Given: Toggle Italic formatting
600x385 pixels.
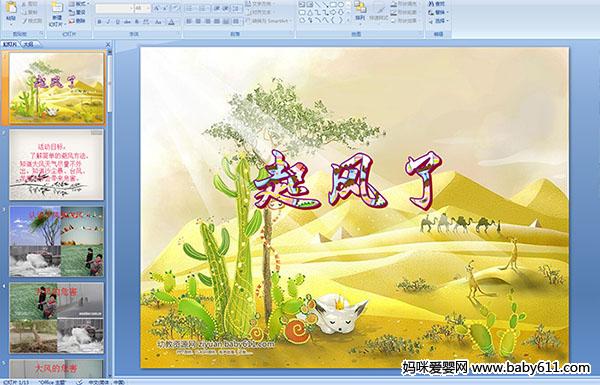Looking at the screenshot, I should pyautogui.click(x=108, y=22).
